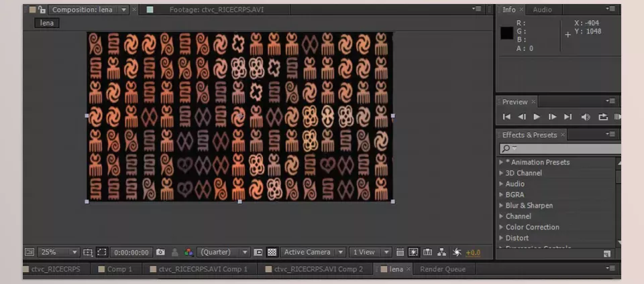Open the (Quarter) resolution dropdown
The width and height of the screenshot is (644, 284).
[223, 253]
